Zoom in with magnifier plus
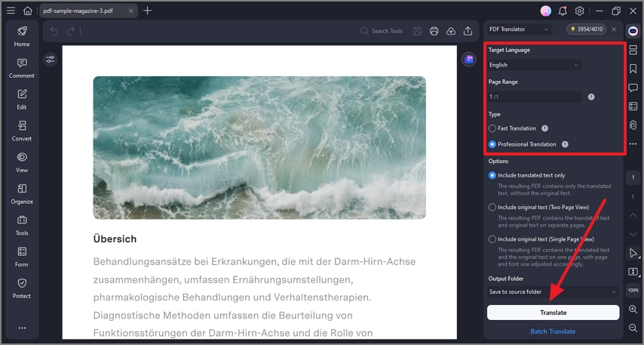Screen dimensions: 644x345 633,309
